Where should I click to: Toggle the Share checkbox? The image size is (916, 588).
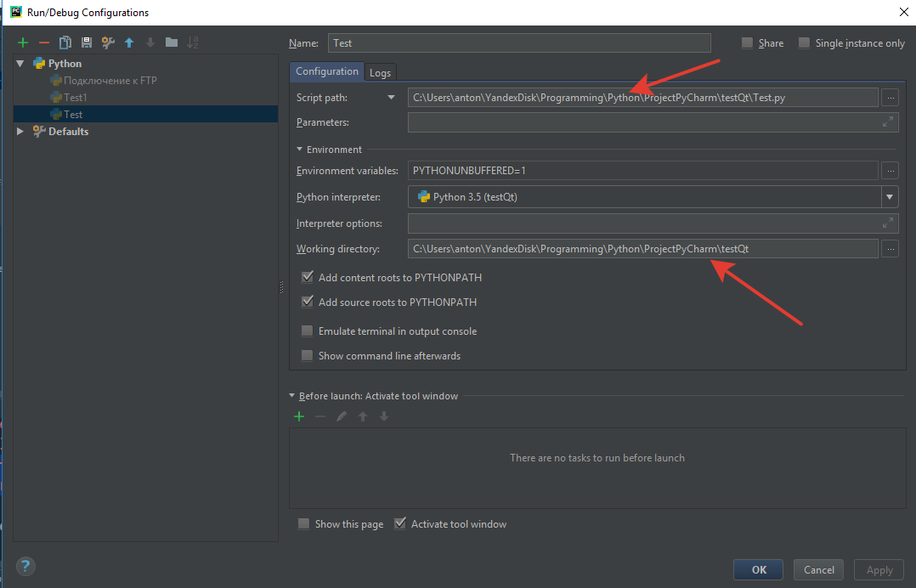[x=747, y=42]
